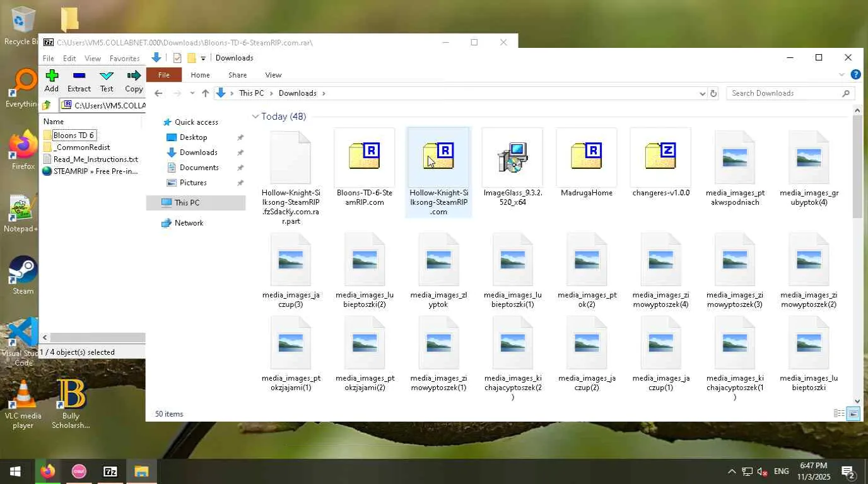
Task: Click the Extract button in 7-Zip
Action: pyautogui.click(x=79, y=81)
